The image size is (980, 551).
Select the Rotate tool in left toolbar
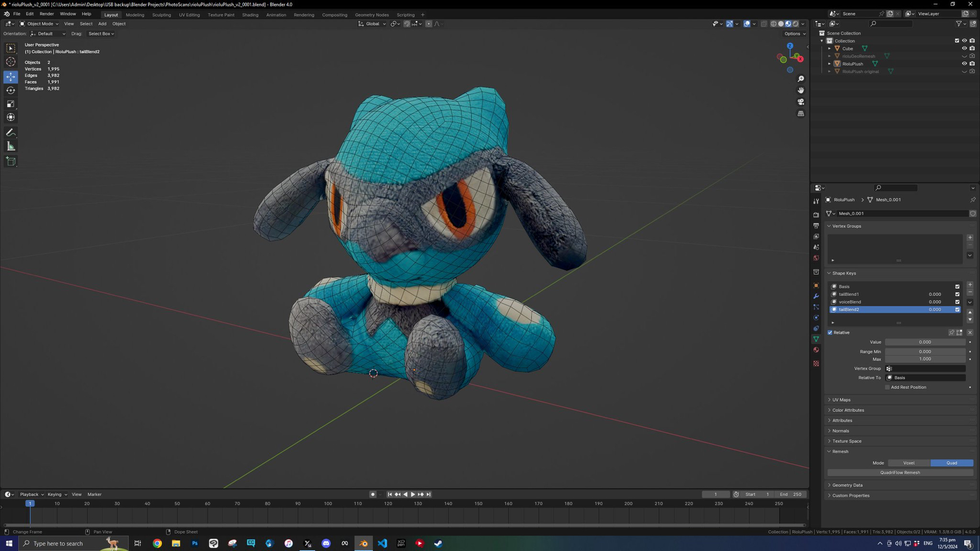(x=10, y=91)
